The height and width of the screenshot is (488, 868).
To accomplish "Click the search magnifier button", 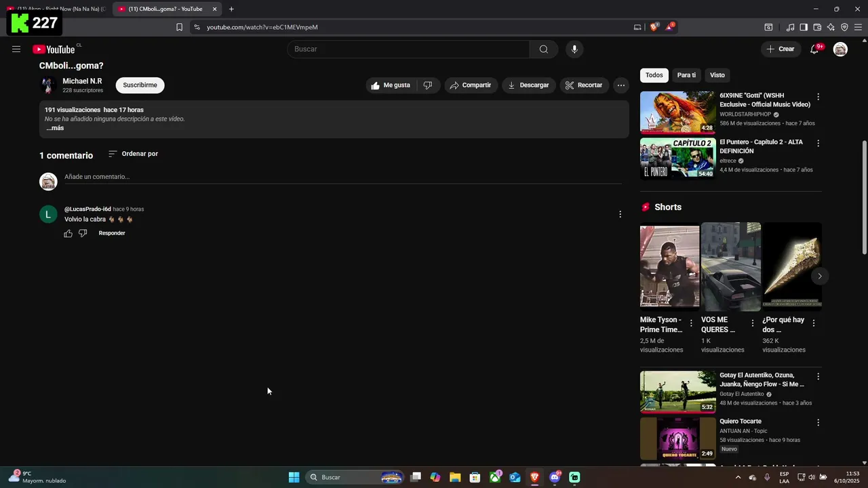I will (544, 49).
